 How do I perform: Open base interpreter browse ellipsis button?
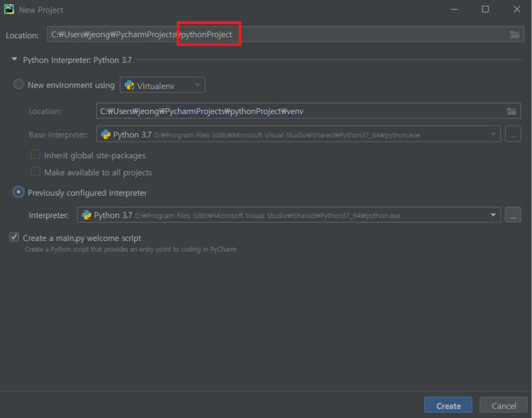513,134
